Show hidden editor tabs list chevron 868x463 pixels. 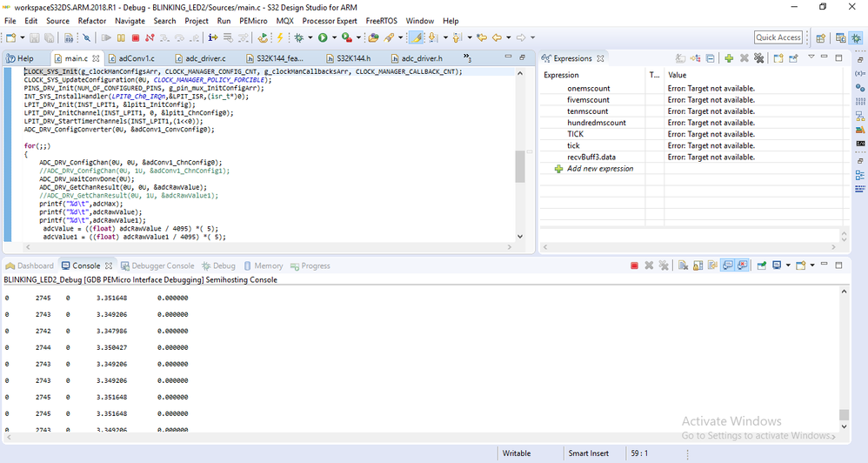point(467,57)
